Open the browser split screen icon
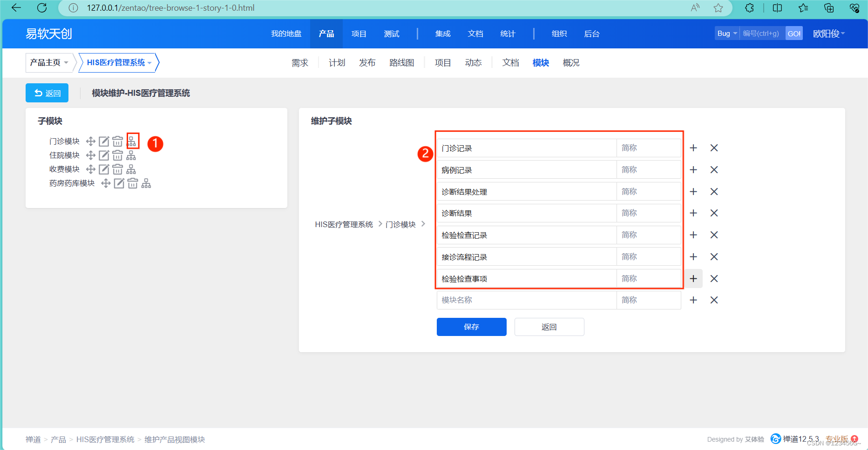The width and height of the screenshot is (868, 450). (x=777, y=8)
